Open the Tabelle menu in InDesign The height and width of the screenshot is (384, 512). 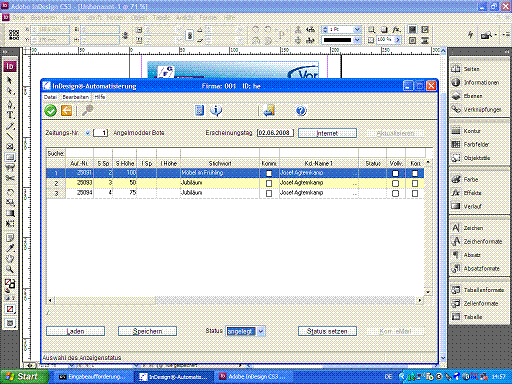[162, 17]
